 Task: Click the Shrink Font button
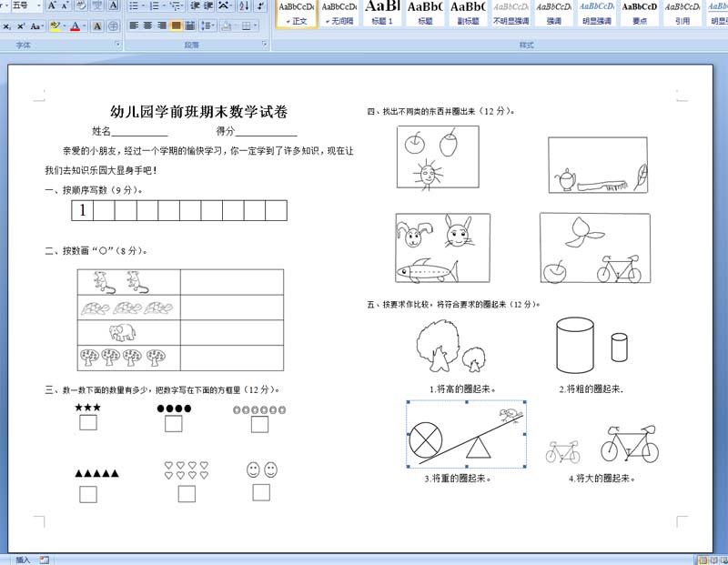[64, 5]
